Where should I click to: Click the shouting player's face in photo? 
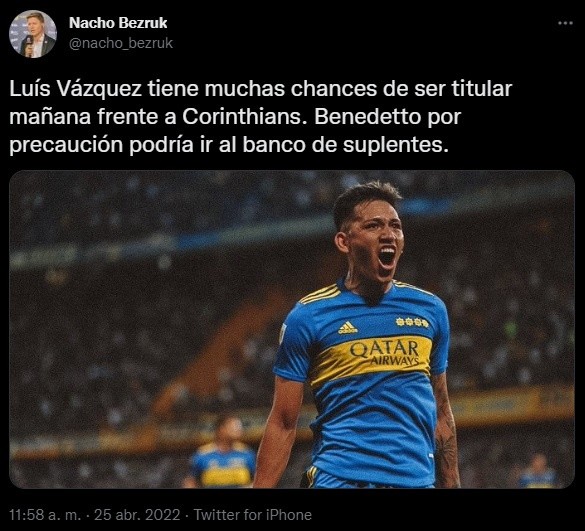pyautogui.click(x=375, y=244)
